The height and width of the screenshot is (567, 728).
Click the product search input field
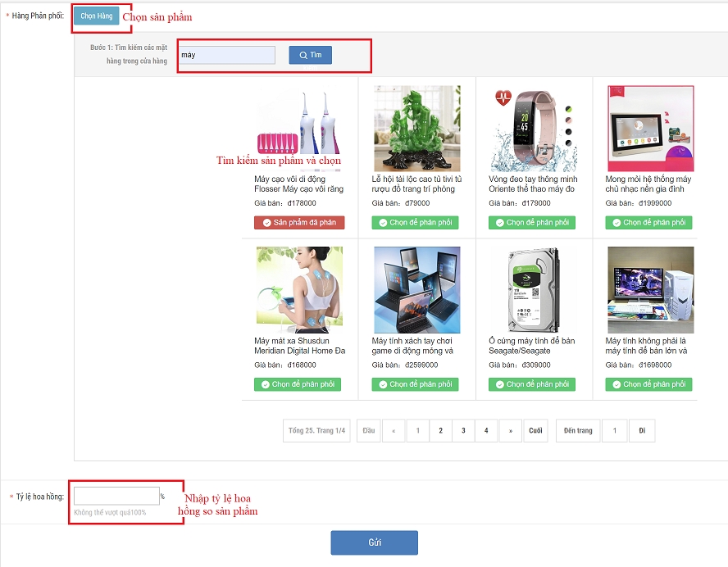point(226,55)
